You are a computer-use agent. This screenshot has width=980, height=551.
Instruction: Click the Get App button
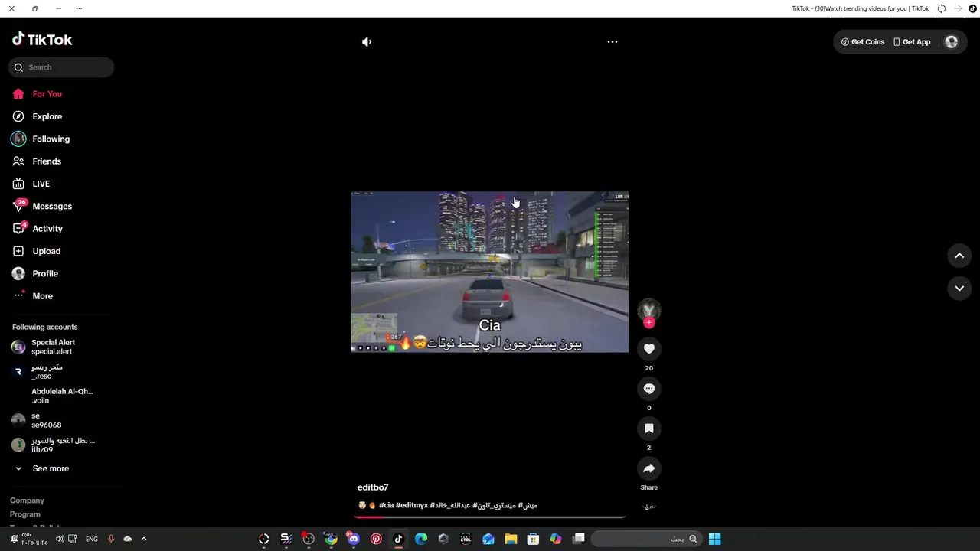[x=912, y=42]
